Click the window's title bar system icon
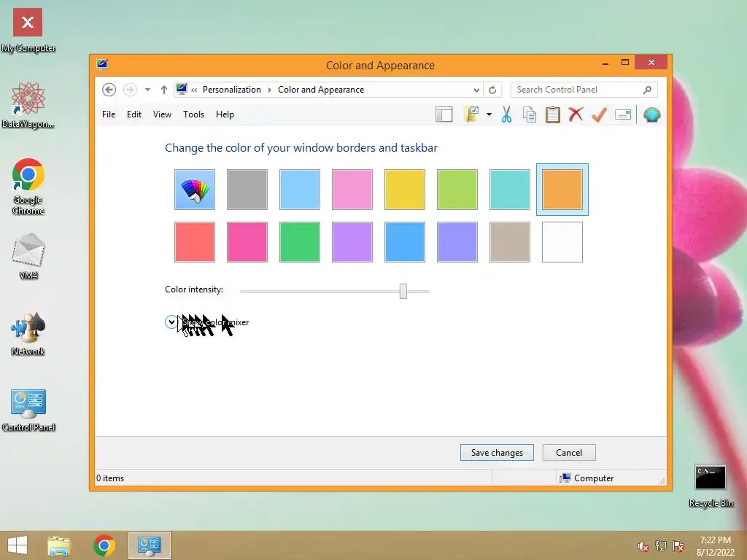 coord(102,64)
